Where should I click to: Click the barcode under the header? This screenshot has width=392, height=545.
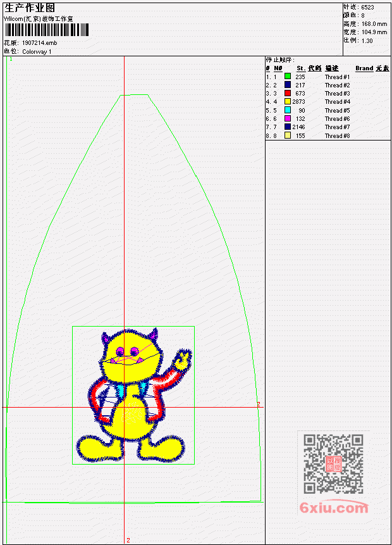(x=47, y=30)
